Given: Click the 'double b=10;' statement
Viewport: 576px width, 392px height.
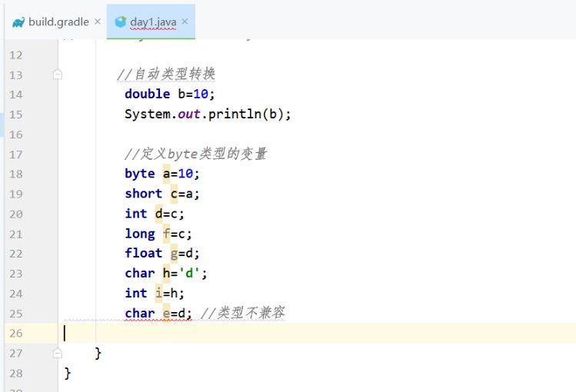Looking at the screenshot, I should point(169,94).
